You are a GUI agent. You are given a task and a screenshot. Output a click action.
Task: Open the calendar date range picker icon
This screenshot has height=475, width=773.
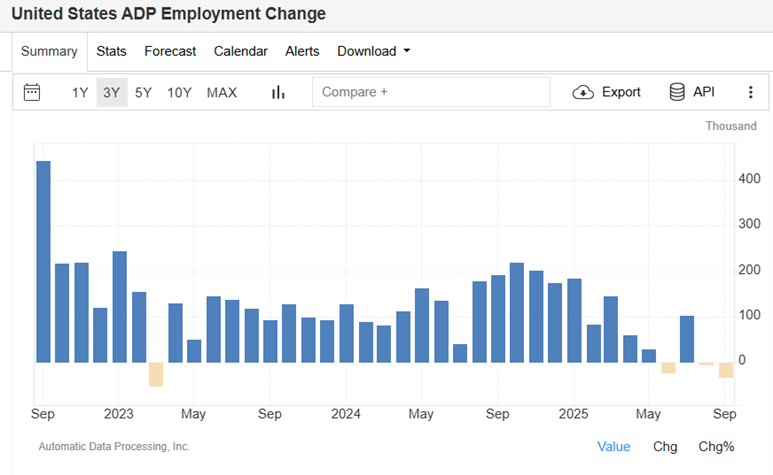32,92
